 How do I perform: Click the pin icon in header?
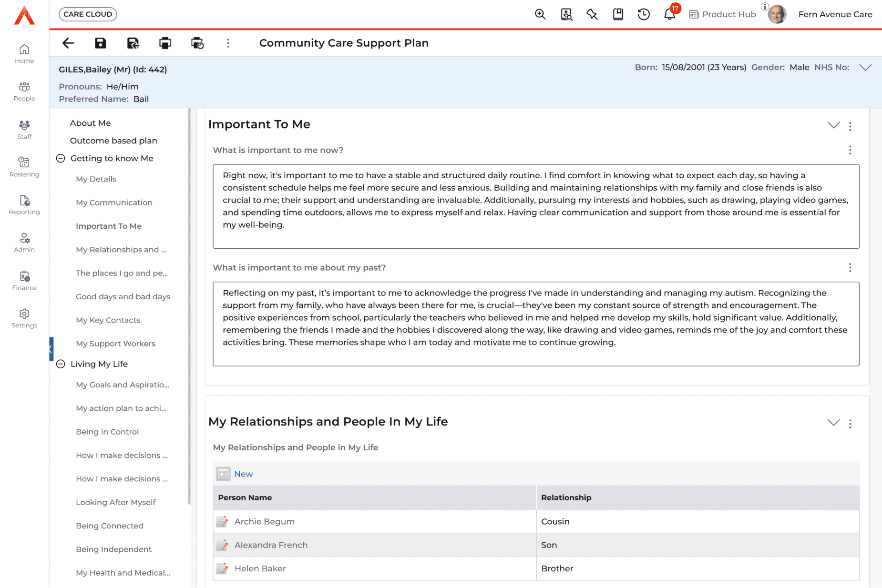[592, 14]
